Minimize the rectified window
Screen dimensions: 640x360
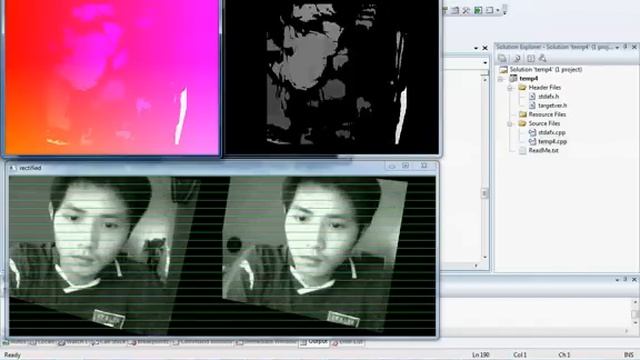[x=392, y=166]
